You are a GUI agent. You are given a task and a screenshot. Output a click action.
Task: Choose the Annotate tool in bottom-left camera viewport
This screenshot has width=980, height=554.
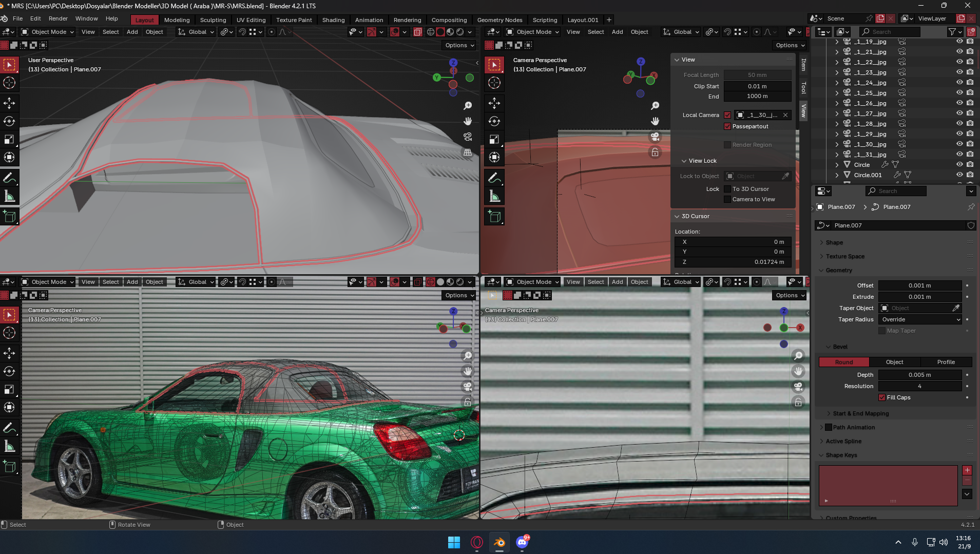[x=9, y=428]
